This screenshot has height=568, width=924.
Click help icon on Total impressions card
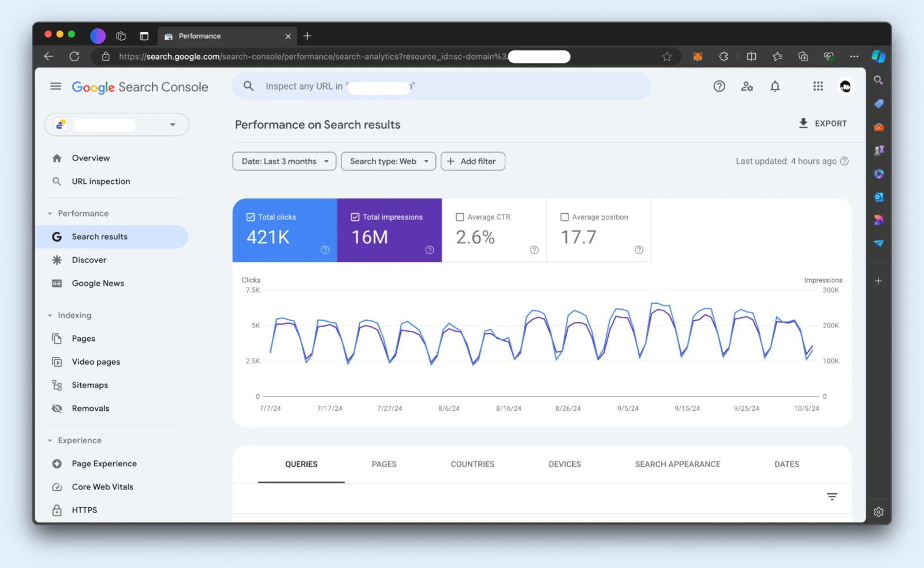pos(430,250)
